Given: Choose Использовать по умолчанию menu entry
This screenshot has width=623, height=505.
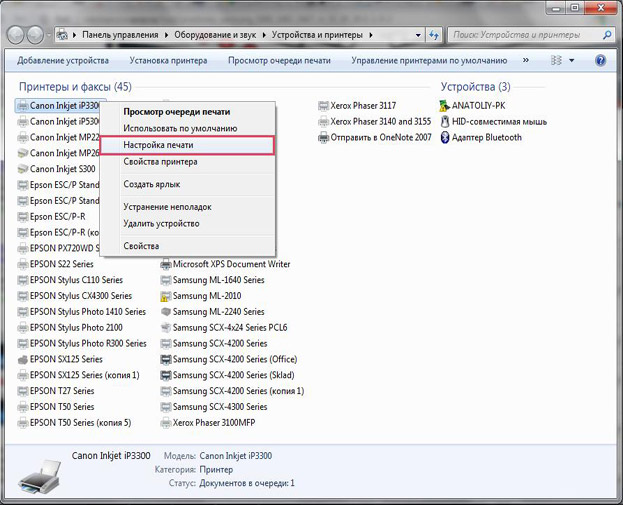Looking at the screenshot, I should click(180, 128).
